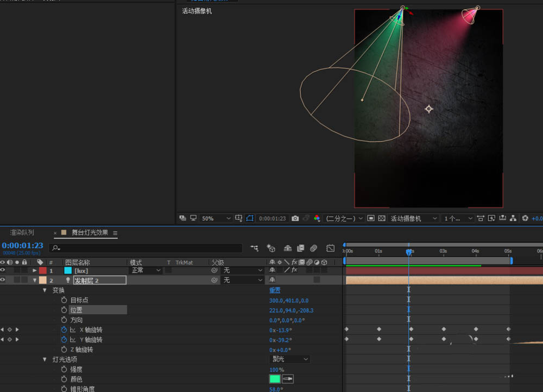Click the motion blur enable icon in timeline
The width and height of the screenshot is (543, 392).
(313, 248)
